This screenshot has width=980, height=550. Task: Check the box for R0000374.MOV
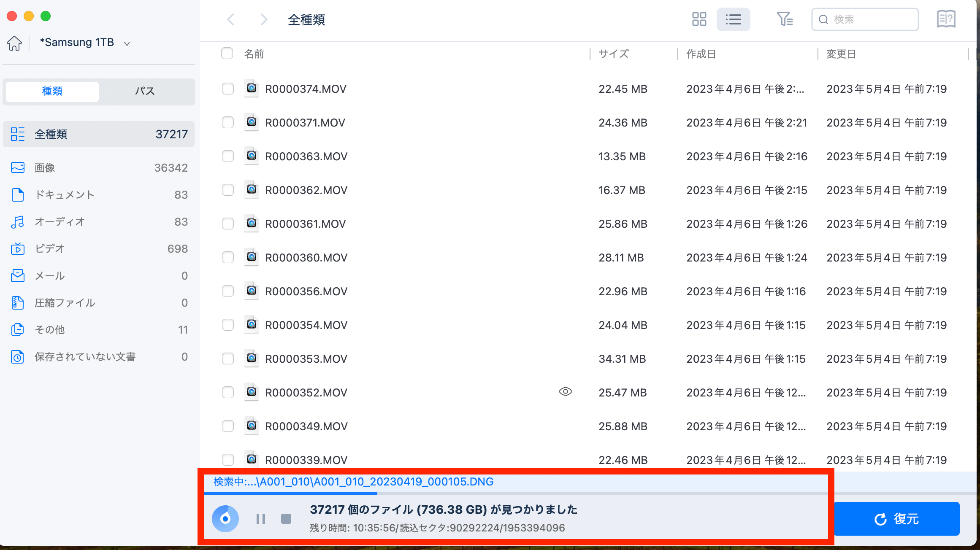tap(228, 89)
